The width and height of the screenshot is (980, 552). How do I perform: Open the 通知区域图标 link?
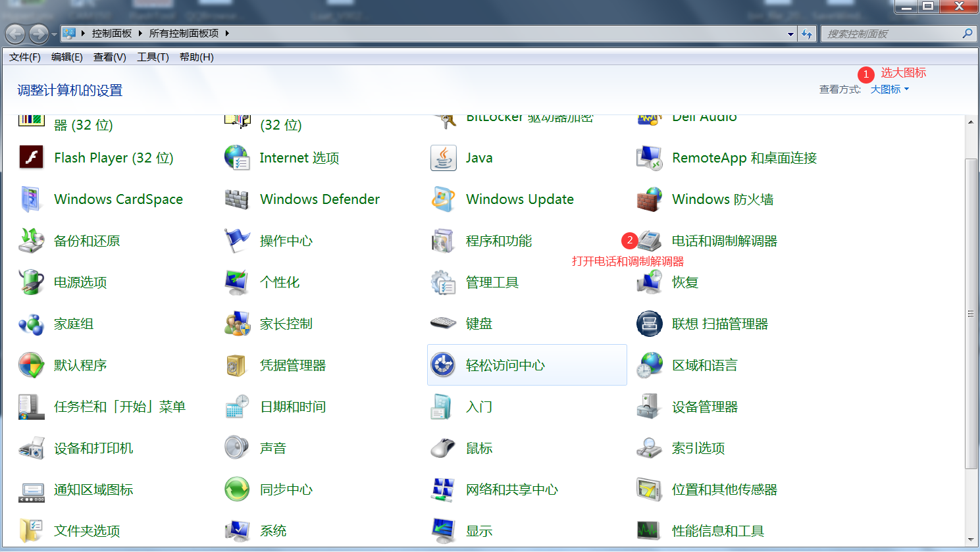[93, 489]
